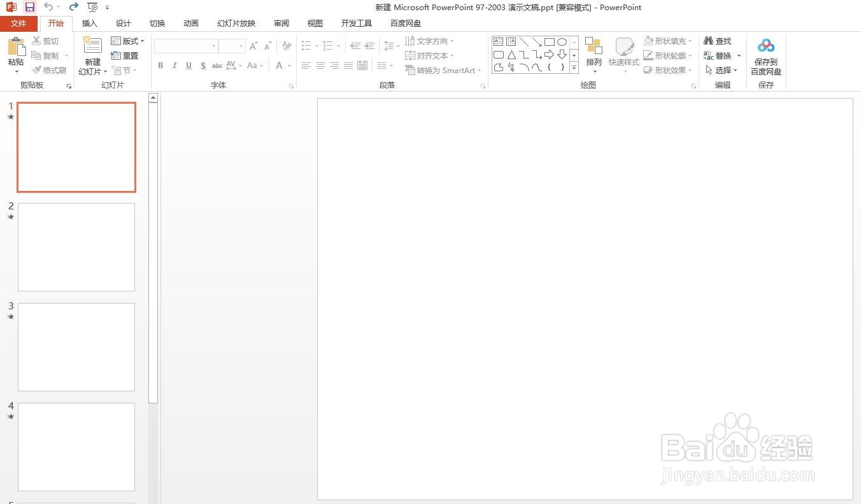The width and height of the screenshot is (861, 504).
Task: Click 保存到百度网盘 button
Action: coord(766,56)
